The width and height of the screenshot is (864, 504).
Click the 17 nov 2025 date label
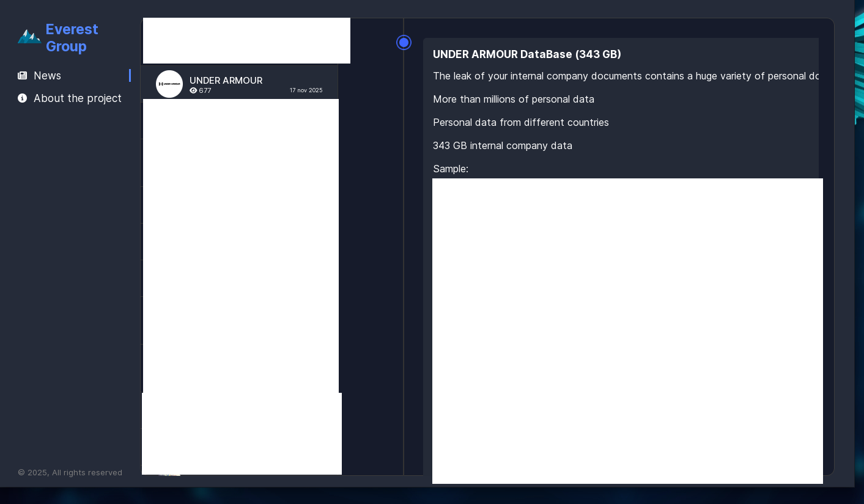tap(306, 90)
